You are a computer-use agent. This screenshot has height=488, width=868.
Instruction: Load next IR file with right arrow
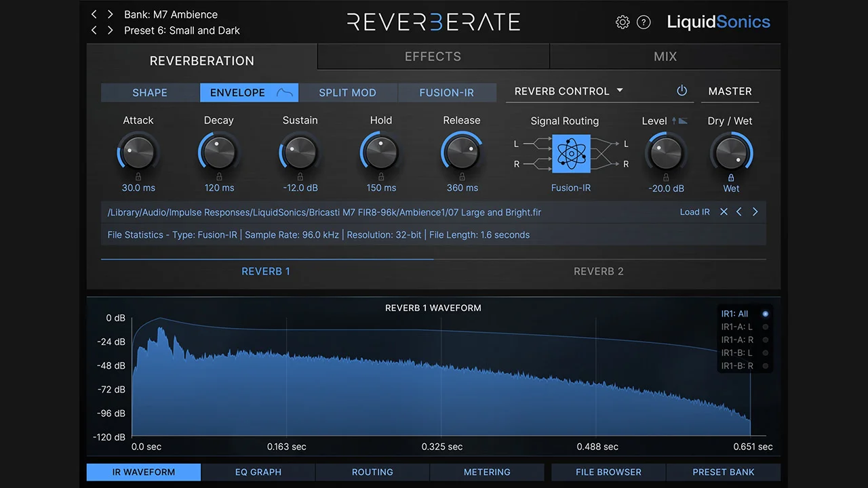755,212
